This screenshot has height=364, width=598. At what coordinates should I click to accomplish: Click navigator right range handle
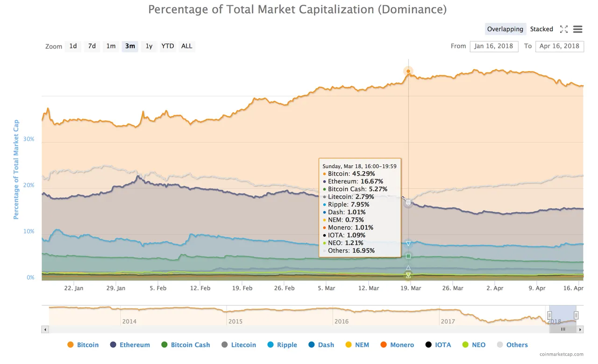pos(576,315)
